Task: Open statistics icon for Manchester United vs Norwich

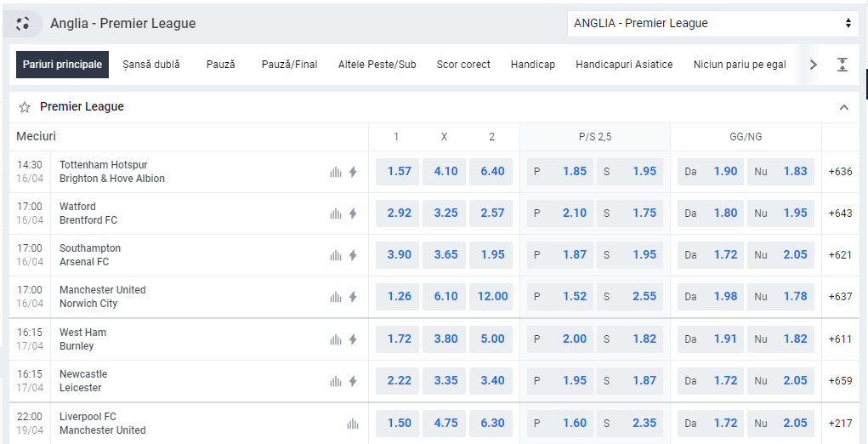Action: 336,297
